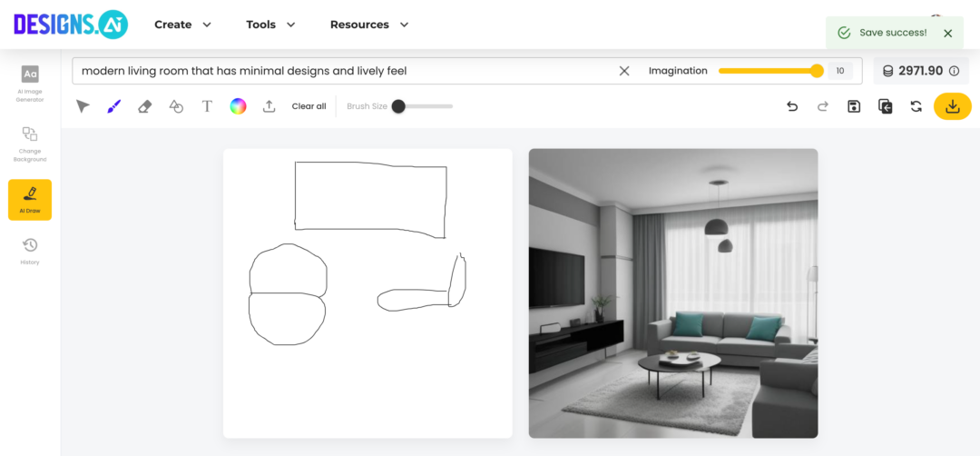Expand the Tools menu
The image size is (980, 456).
pos(270,25)
